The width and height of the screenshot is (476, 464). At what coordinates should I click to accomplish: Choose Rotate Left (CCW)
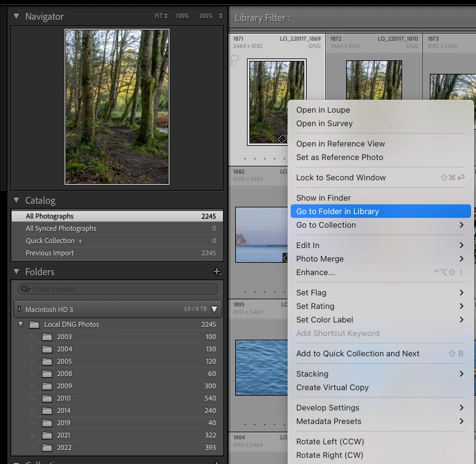tap(381, 442)
